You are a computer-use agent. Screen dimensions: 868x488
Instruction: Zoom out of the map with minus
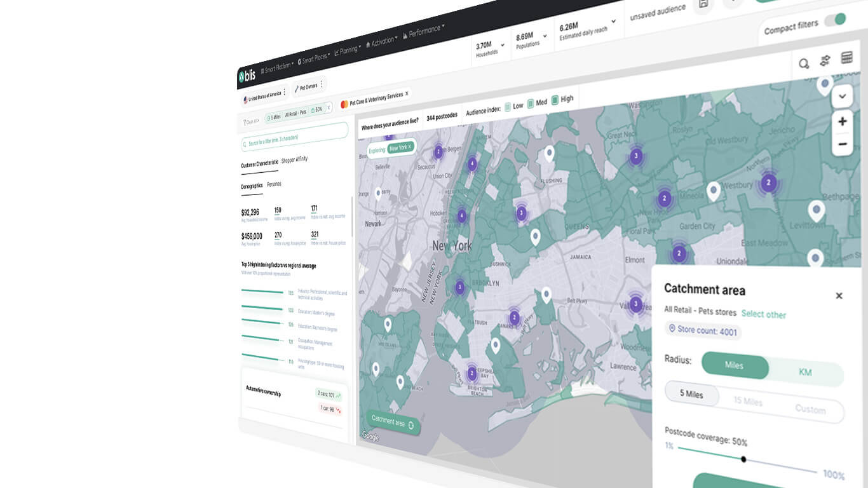coord(842,144)
